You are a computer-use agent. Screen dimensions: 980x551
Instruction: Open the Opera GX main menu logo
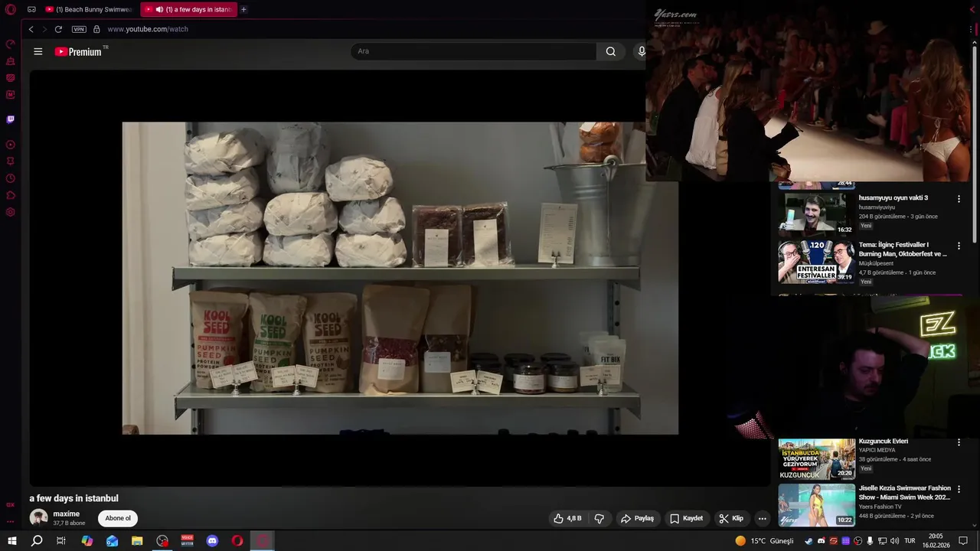click(11, 10)
